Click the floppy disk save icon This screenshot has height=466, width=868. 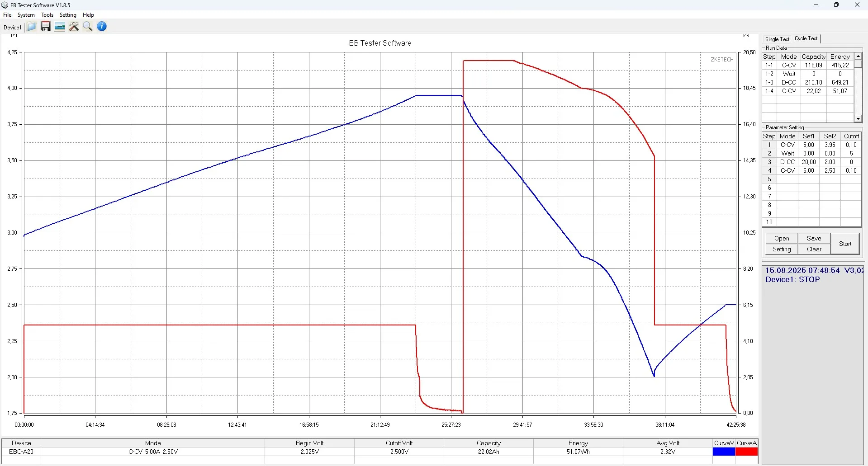tap(46, 27)
